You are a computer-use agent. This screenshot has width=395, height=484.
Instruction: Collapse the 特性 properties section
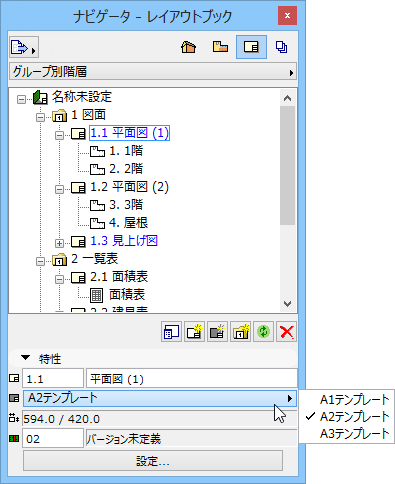pyautogui.click(x=25, y=358)
